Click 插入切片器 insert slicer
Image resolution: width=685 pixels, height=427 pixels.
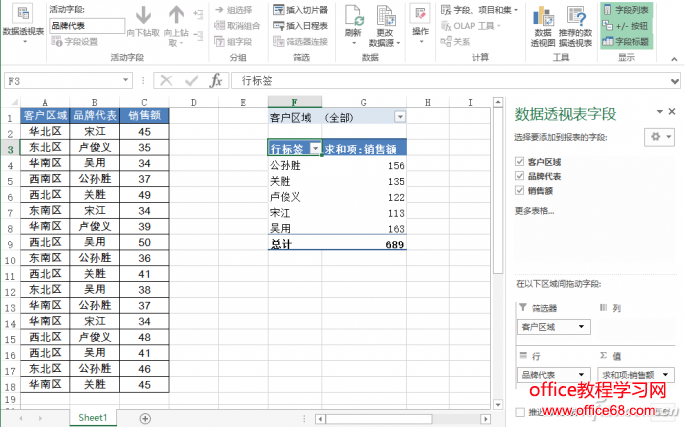pos(301,10)
